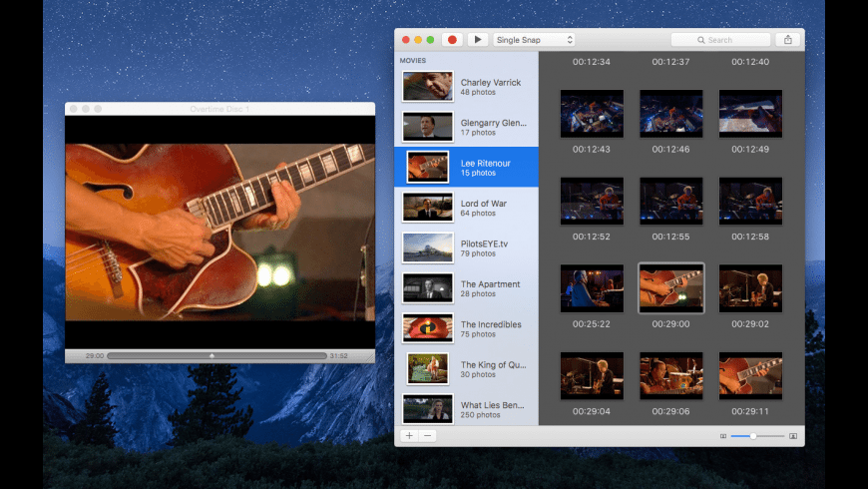This screenshot has width=868, height=489.
Task: Click the large thumbnail size icon
Action: point(793,436)
